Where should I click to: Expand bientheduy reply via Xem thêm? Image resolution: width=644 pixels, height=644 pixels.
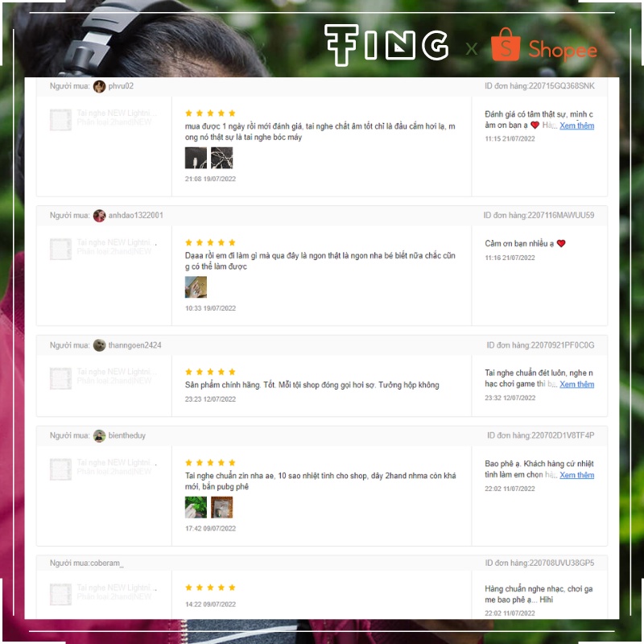(576, 475)
